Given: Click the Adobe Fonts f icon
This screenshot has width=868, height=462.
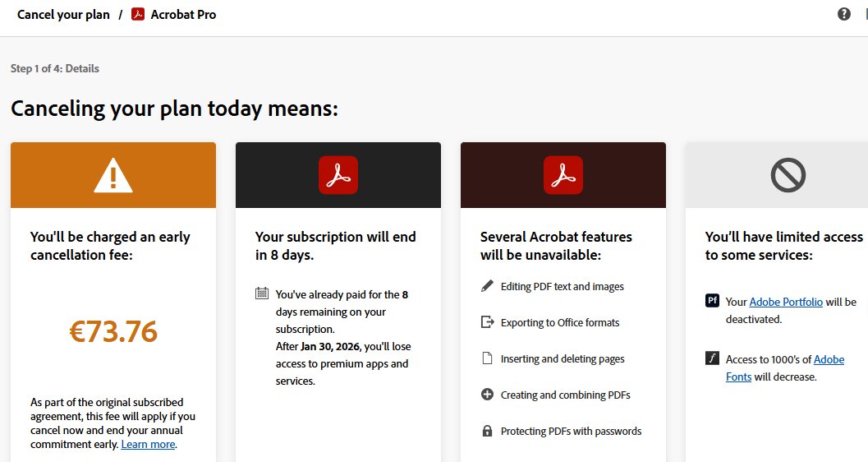Looking at the screenshot, I should [712, 358].
